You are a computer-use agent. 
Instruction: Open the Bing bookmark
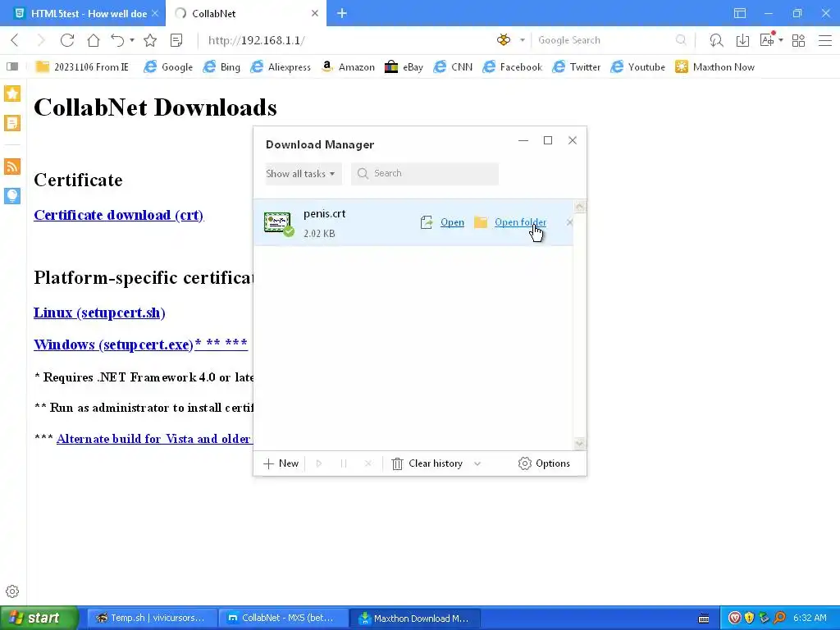pyautogui.click(x=221, y=66)
